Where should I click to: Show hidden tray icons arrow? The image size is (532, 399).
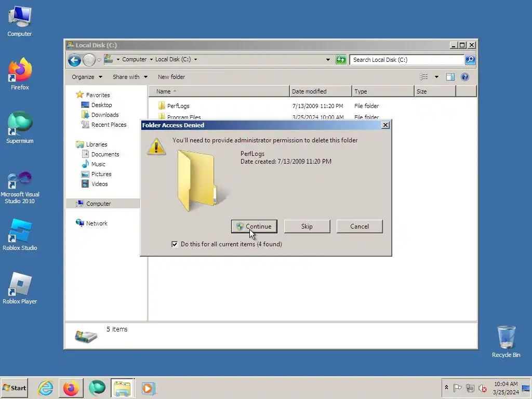(x=446, y=388)
